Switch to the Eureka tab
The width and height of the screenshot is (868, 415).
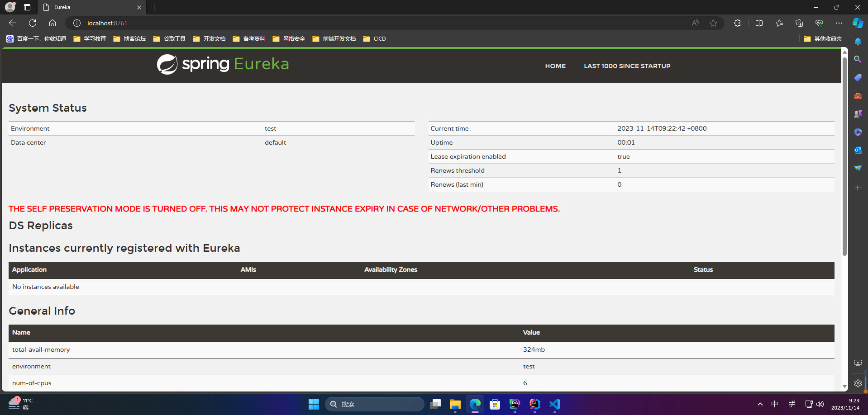pos(92,7)
